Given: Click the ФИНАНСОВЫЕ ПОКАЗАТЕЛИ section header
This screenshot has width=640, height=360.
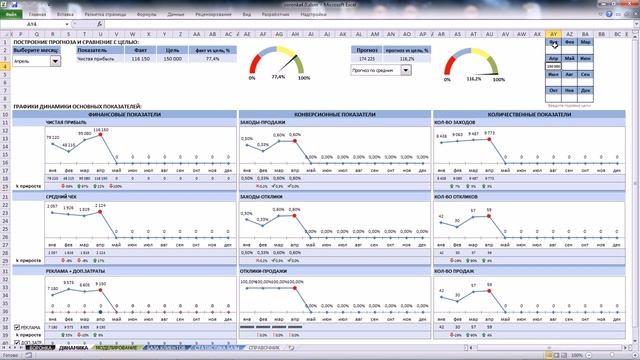Looking at the screenshot, I should click(124, 115).
